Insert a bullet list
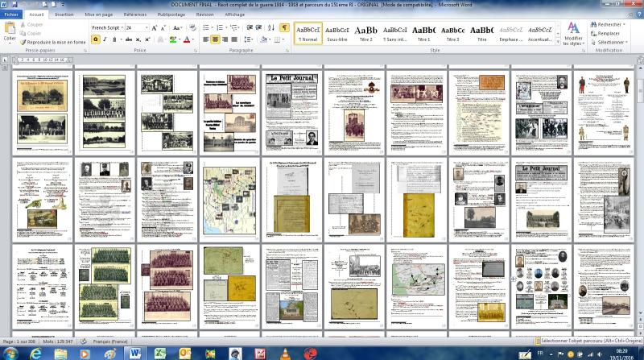644x360 pixels. click(206, 28)
